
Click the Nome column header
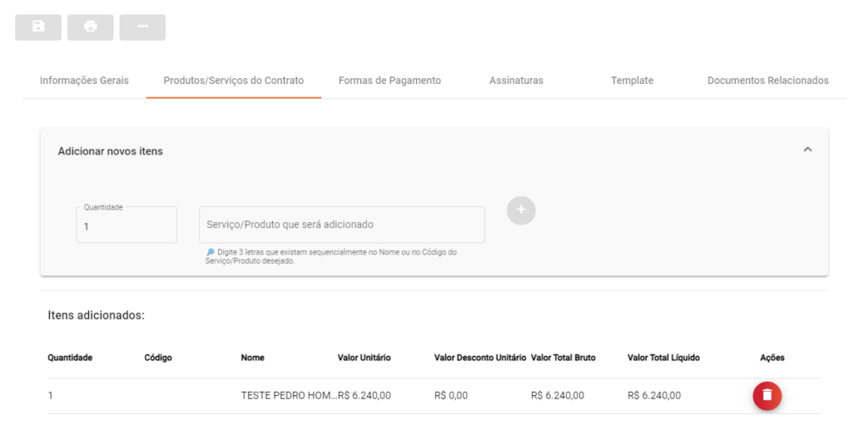pyautogui.click(x=253, y=358)
